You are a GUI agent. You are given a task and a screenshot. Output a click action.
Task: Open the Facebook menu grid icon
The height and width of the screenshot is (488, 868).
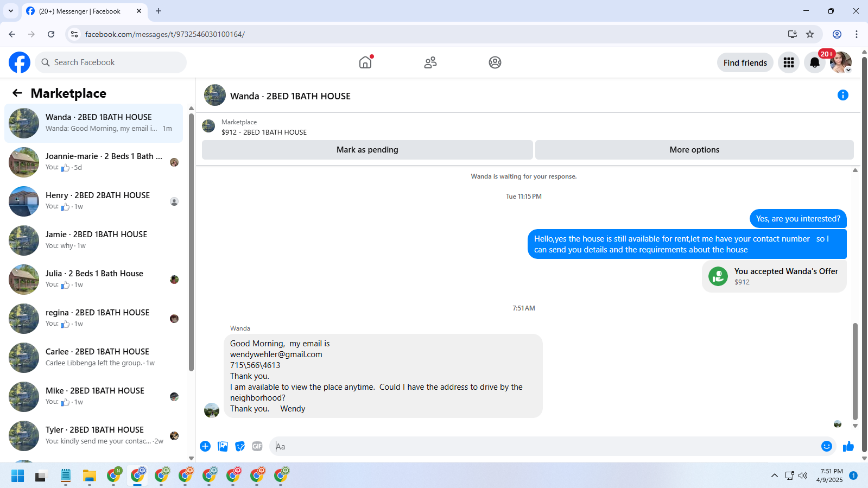[x=789, y=62]
